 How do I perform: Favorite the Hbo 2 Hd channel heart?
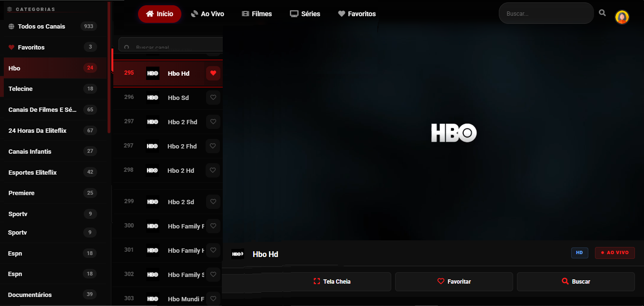point(213,170)
